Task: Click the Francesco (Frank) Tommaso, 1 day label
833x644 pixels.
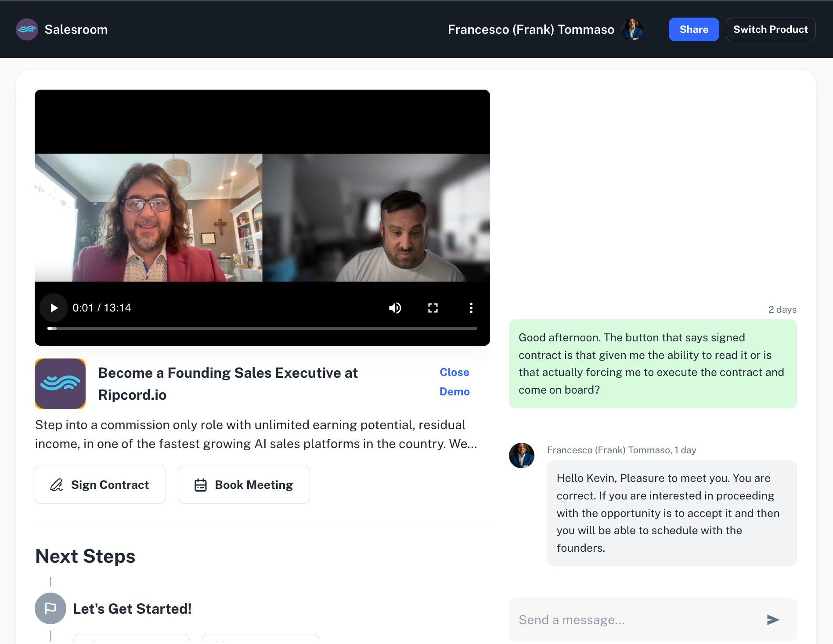Action: tap(622, 450)
